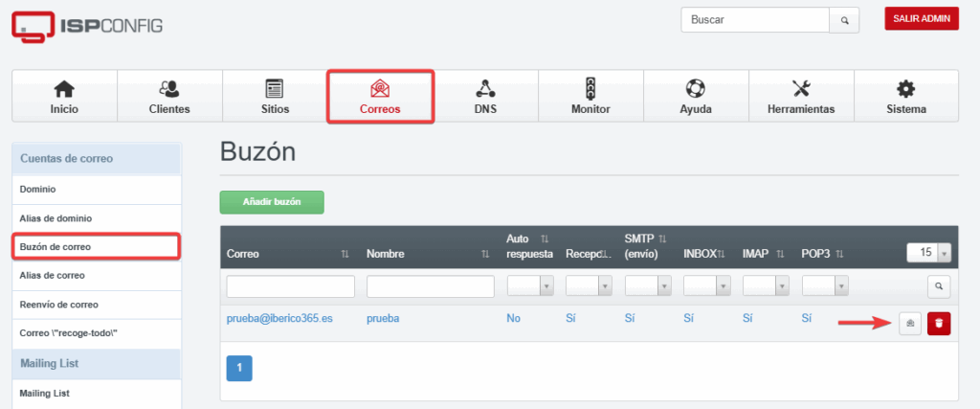Select Alias de correo in the sidebar
The width and height of the screenshot is (980, 409).
97,276
